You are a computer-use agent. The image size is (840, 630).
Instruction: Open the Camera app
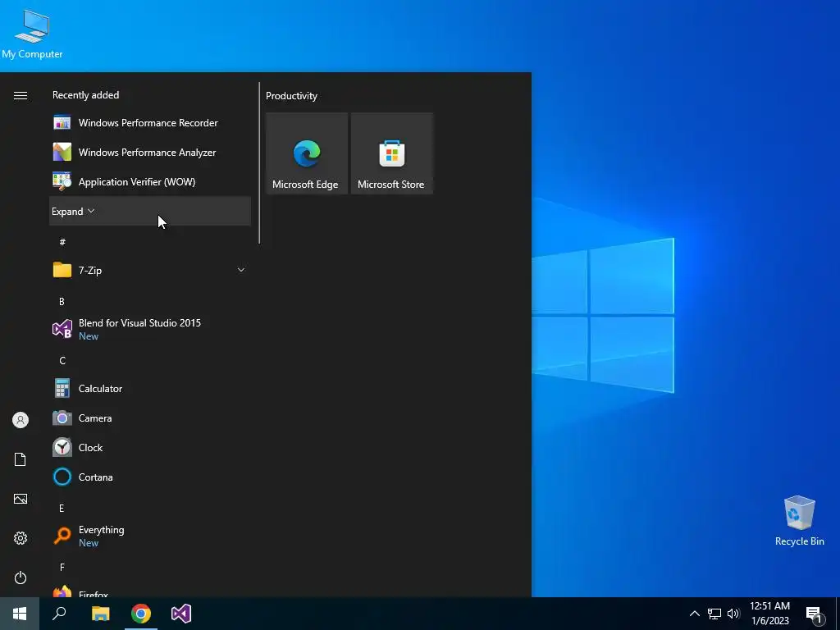pyautogui.click(x=150, y=418)
